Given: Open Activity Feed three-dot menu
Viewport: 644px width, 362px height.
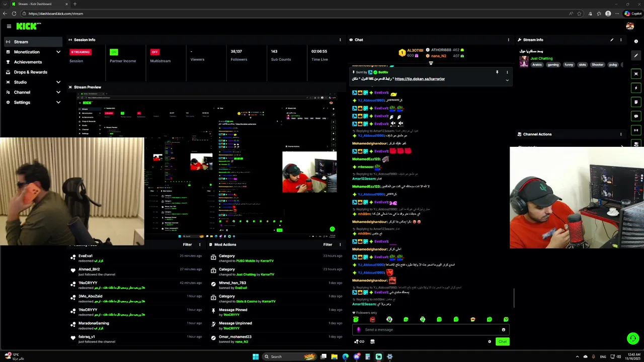Looking at the screenshot, I should (200, 244).
